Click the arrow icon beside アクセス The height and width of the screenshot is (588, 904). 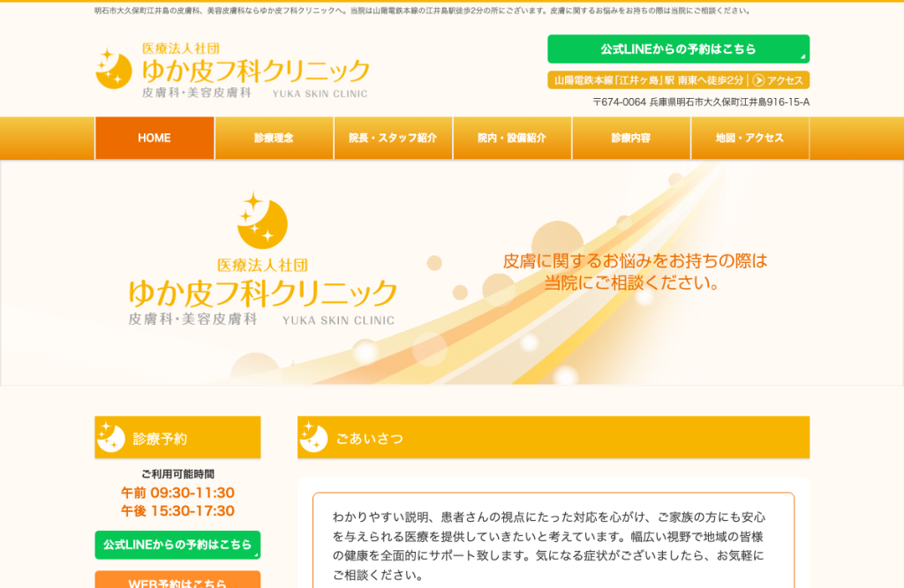758,80
